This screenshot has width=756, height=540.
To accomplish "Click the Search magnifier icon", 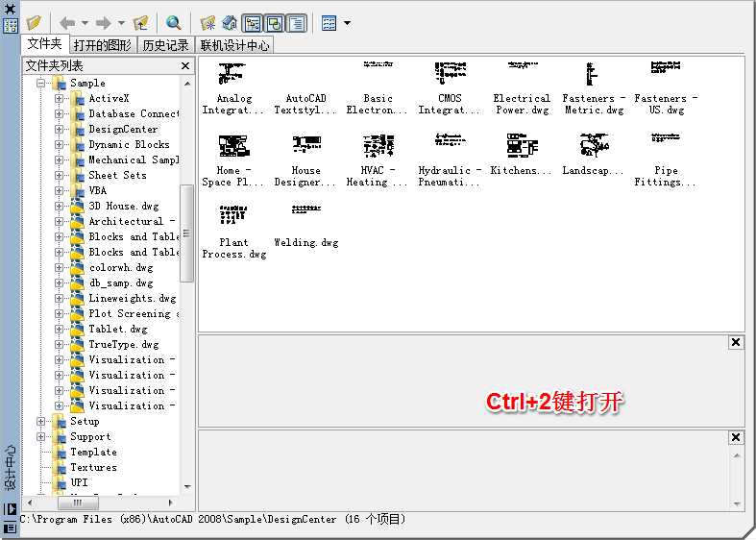I will click(173, 23).
